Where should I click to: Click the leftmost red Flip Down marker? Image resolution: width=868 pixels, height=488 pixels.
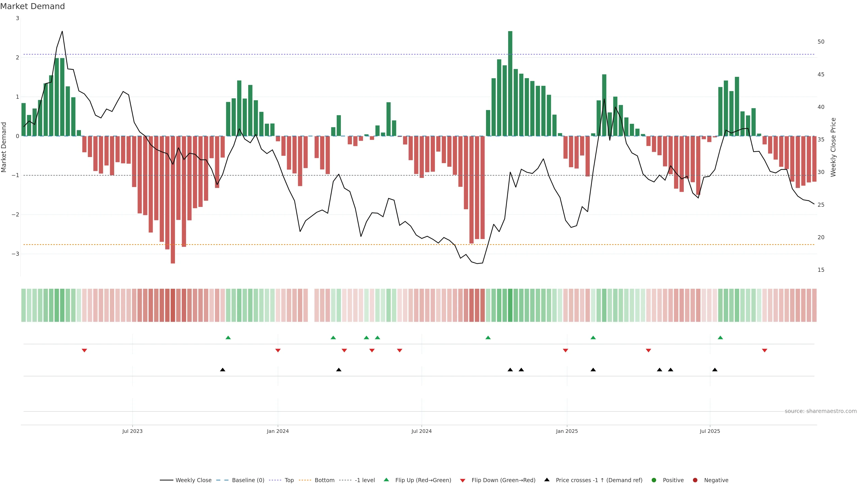tap(85, 351)
